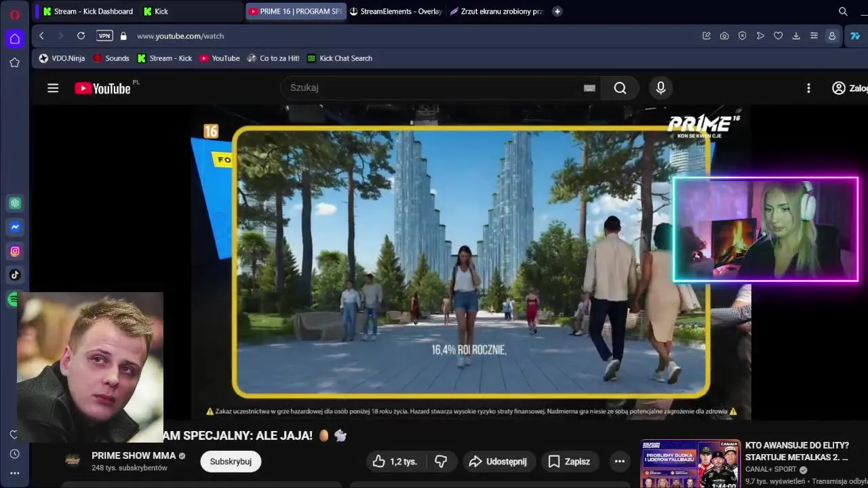This screenshot has height=488, width=868.
Task: Click the Udostępnij share button
Action: tap(498, 462)
